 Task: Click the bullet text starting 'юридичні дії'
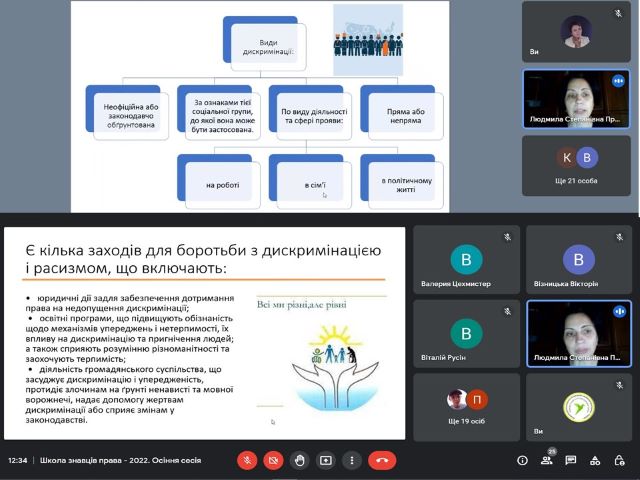point(130,303)
